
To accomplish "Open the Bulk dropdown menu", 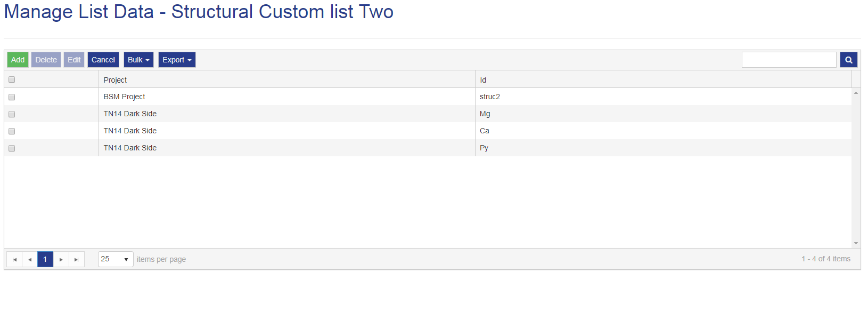I will tap(138, 60).
